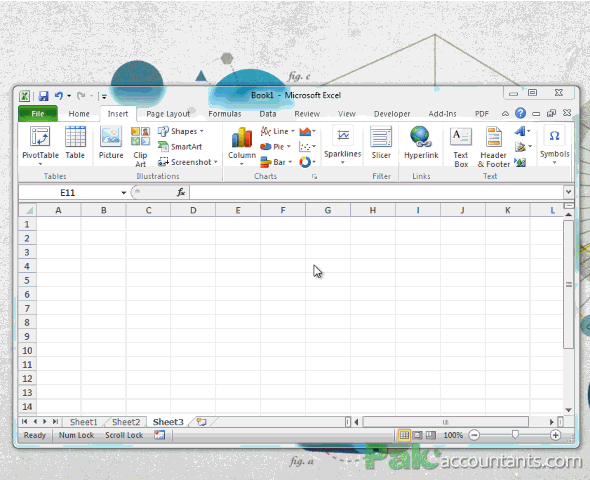Open the Bar chart dropdown

coord(276,162)
